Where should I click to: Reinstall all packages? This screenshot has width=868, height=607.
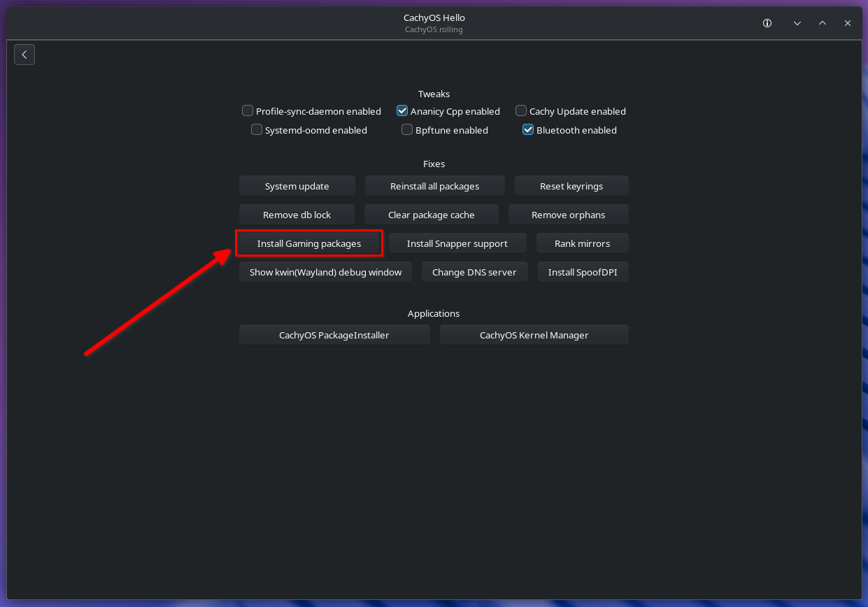pos(434,186)
